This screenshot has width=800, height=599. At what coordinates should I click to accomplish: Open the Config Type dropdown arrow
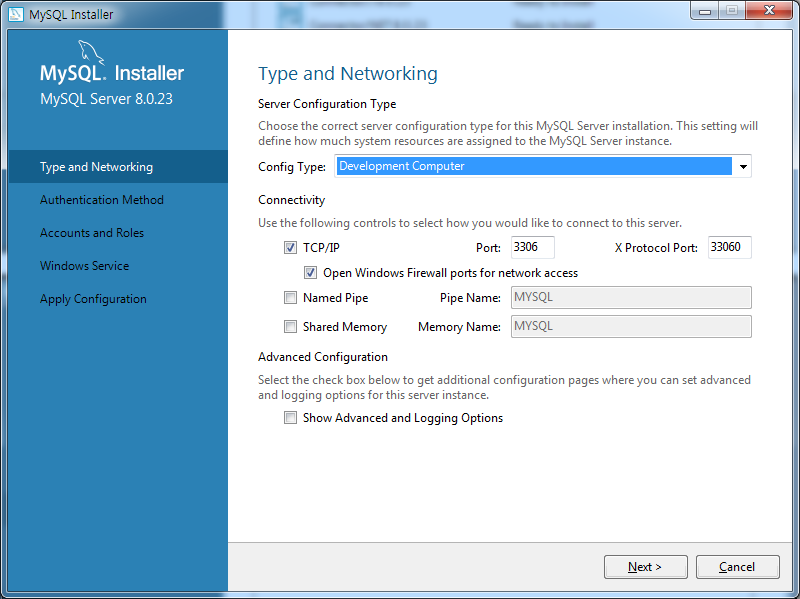coord(743,166)
